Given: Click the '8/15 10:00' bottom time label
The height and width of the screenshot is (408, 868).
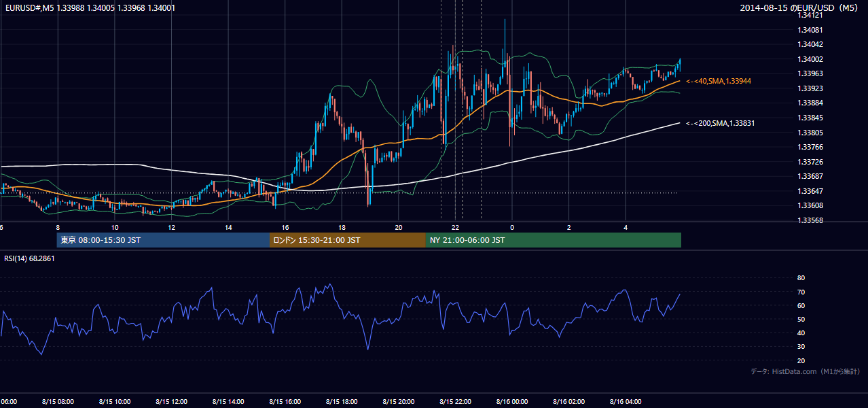Looking at the screenshot, I should click(115, 402).
